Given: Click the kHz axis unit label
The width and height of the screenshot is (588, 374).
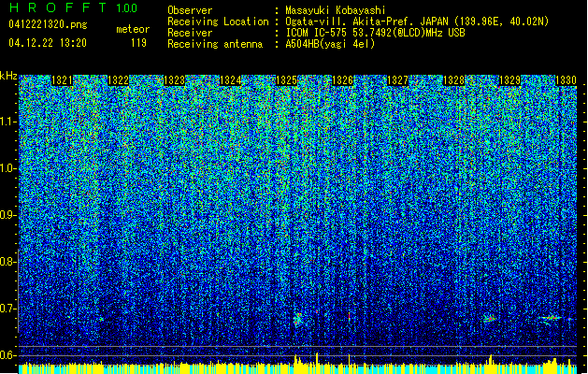Looking at the screenshot, I should click(8, 76).
